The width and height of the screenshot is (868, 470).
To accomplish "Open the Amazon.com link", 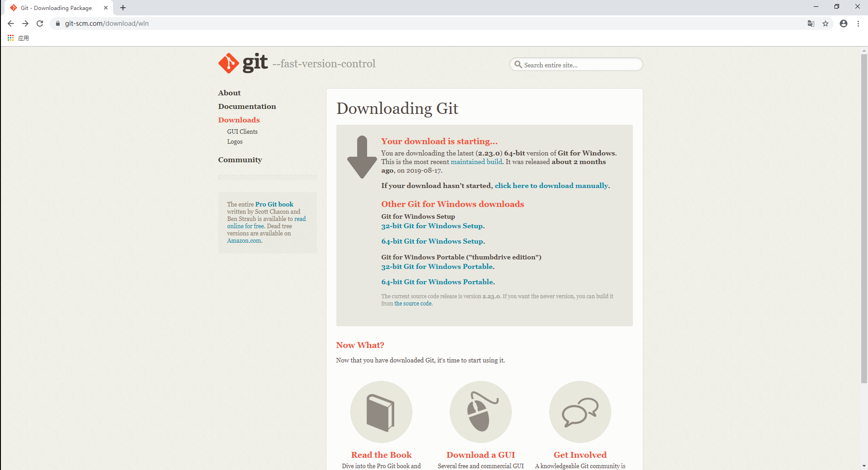I will [x=244, y=240].
